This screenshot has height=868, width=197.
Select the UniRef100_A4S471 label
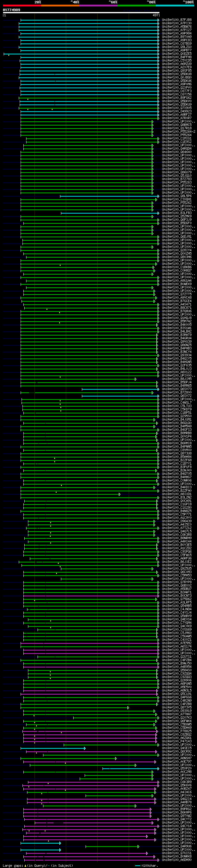tap(176, 304)
